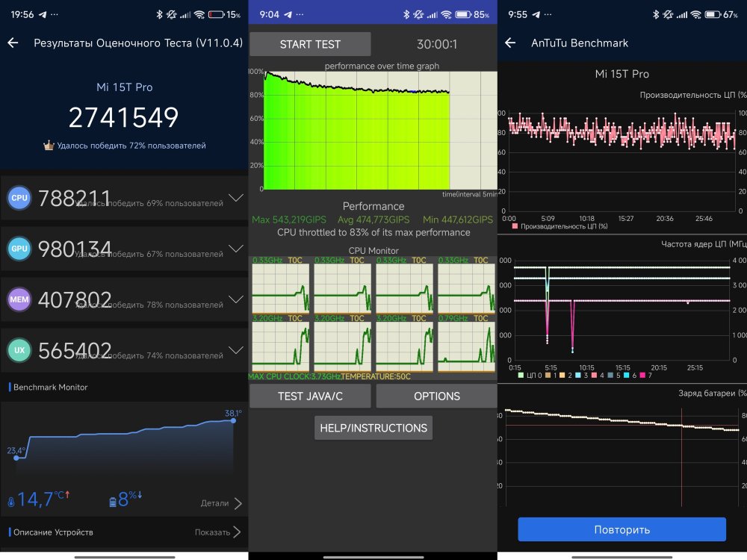
Task: Open Показать for device description
Action: 218,532
